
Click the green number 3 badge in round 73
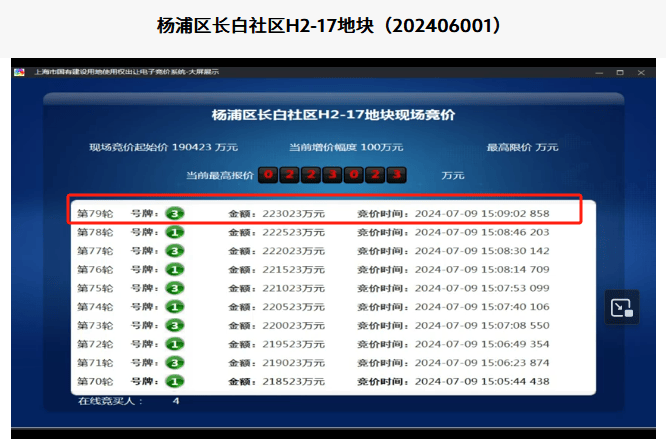point(175,325)
